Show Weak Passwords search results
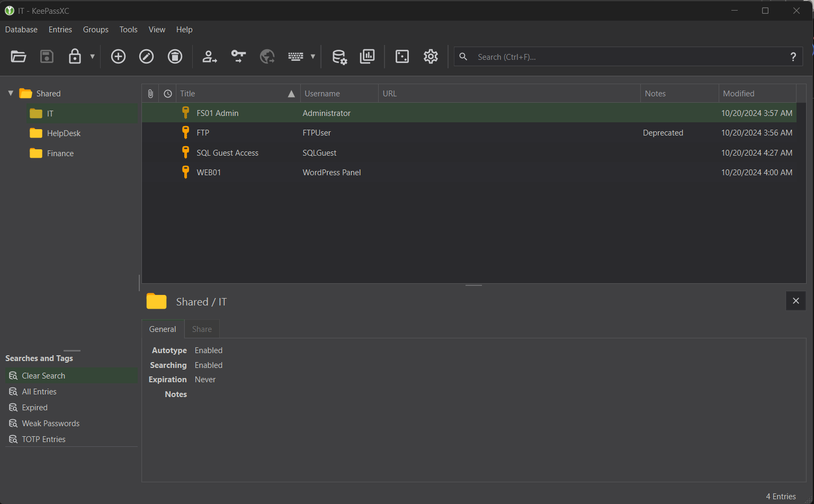 click(x=50, y=424)
